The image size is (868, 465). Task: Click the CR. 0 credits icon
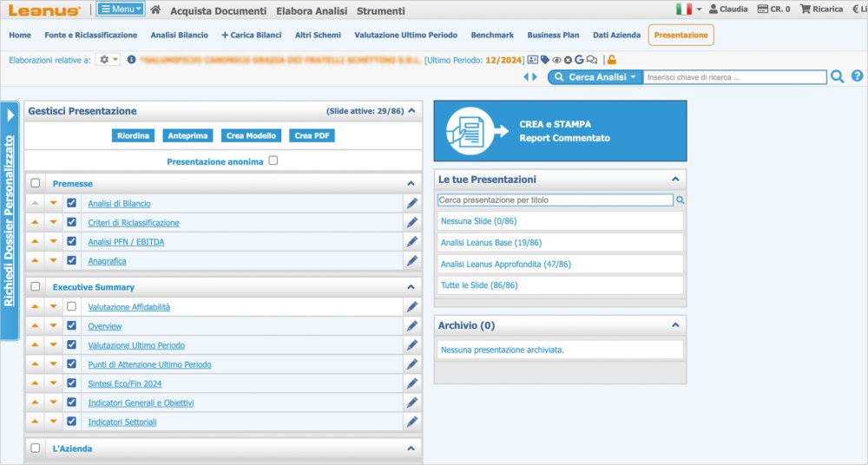[x=773, y=9]
